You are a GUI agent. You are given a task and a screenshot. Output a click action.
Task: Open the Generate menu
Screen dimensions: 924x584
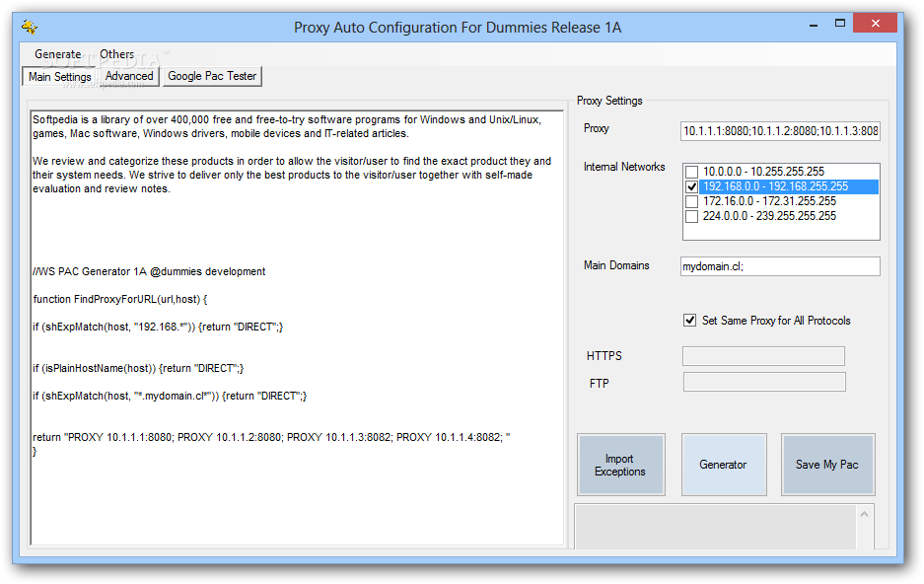58,54
